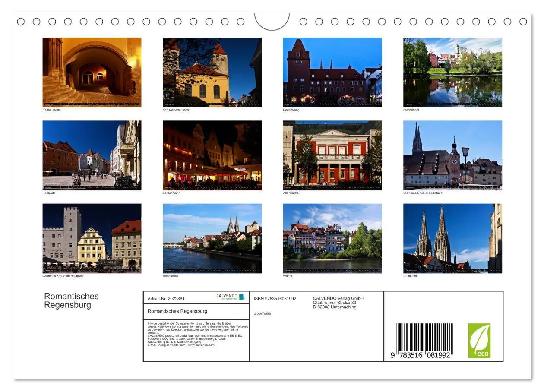Click the 'Alte Wache' caption
Image resolution: width=544 pixels, height=392 pixels.
click(x=291, y=193)
